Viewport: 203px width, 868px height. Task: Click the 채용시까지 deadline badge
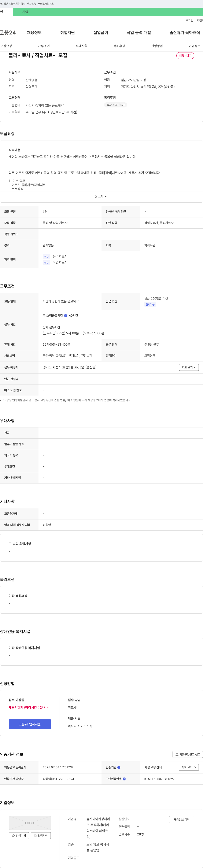pyautogui.click(x=185, y=56)
